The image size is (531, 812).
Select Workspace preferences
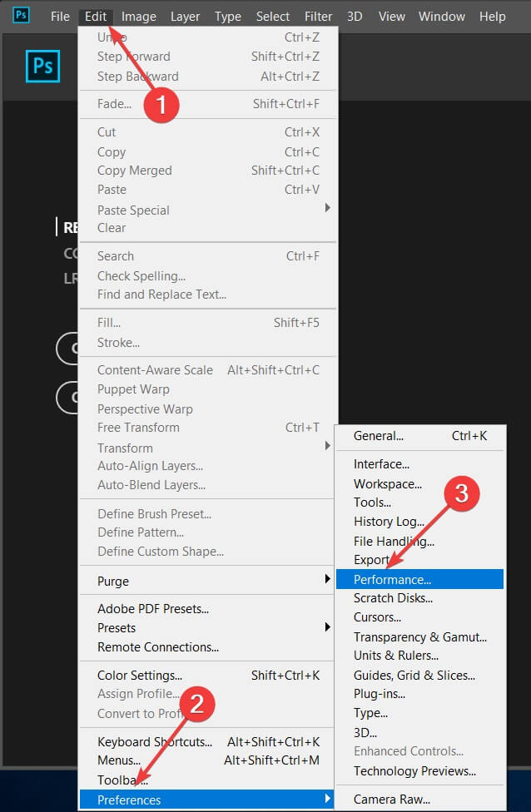click(420, 483)
